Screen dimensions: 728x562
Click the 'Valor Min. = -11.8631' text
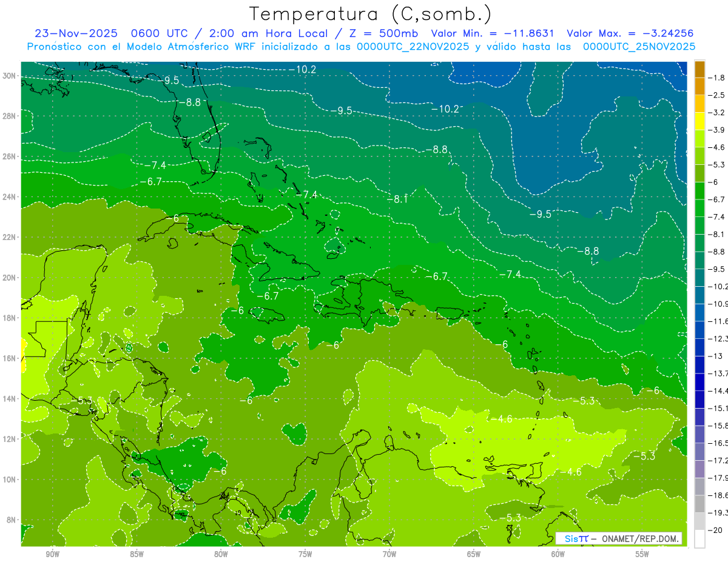[492, 33]
